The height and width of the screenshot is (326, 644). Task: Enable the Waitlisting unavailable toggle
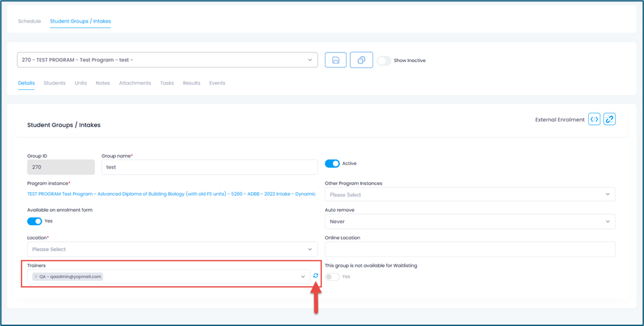[x=332, y=277]
